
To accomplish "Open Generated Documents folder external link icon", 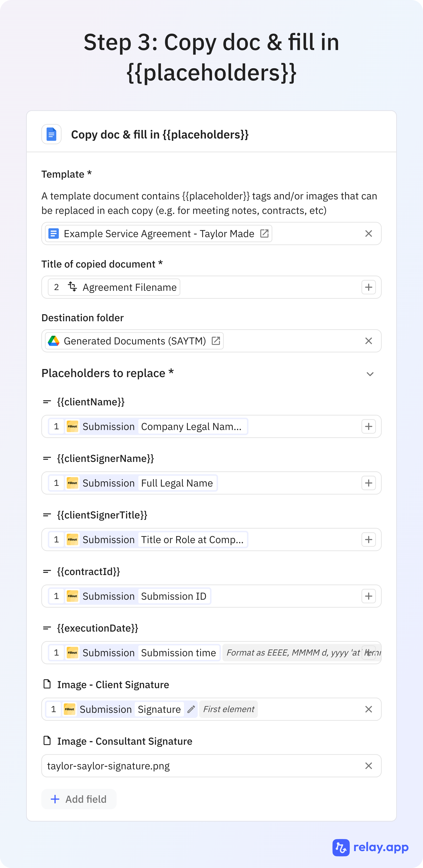I will [216, 341].
